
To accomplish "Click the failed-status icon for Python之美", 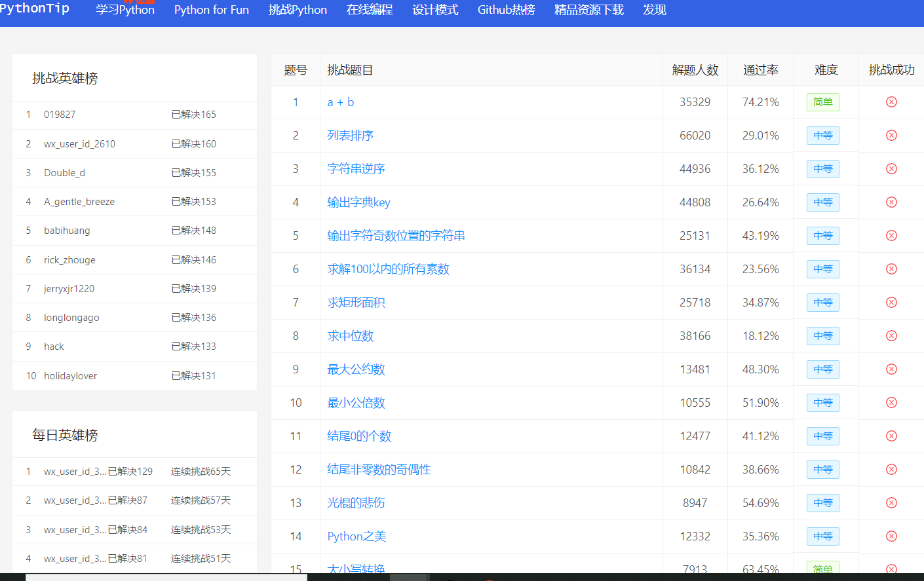I will click(891, 536).
